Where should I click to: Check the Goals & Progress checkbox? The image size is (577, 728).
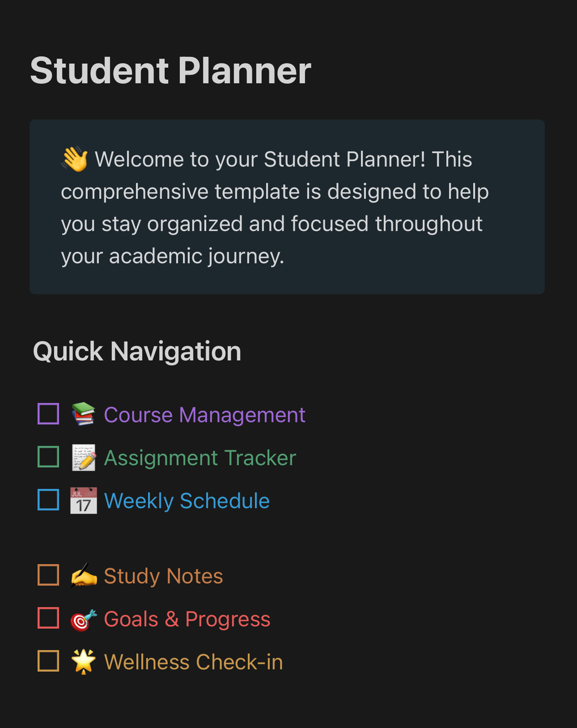tap(48, 618)
